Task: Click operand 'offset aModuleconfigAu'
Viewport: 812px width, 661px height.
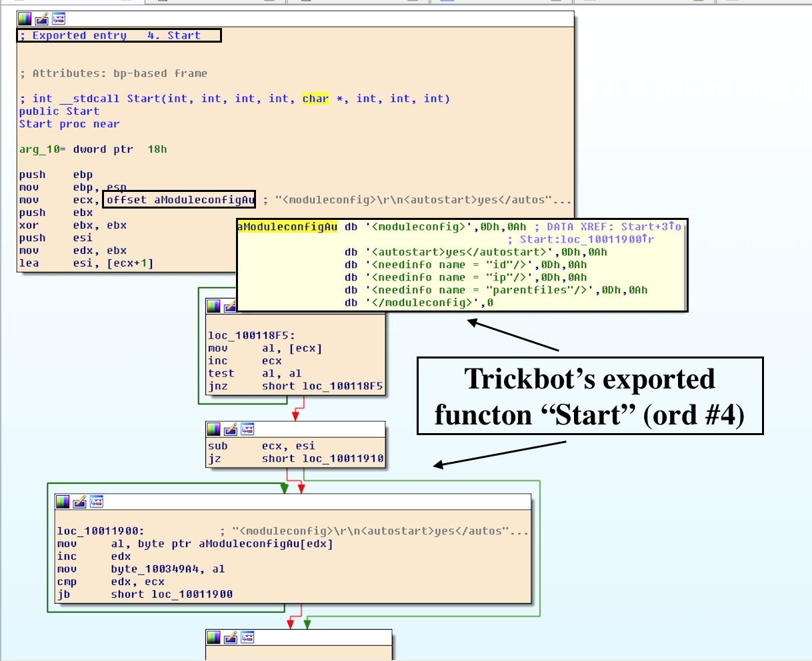Action: coord(181,200)
